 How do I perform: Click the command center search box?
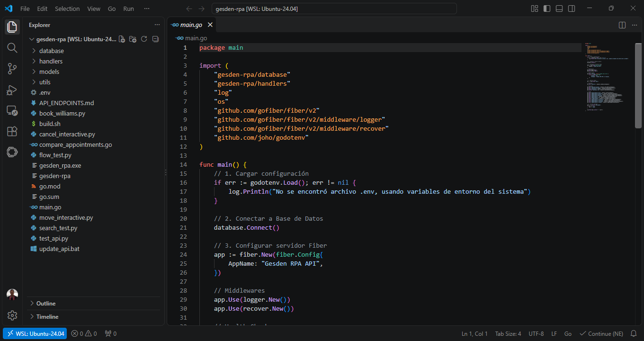[x=334, y=9]
